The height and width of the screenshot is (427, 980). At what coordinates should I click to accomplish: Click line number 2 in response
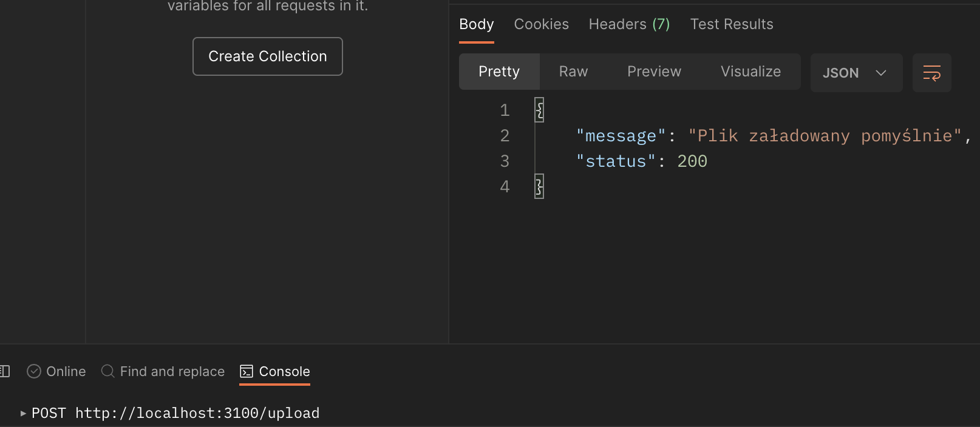(x=505, y=136)
